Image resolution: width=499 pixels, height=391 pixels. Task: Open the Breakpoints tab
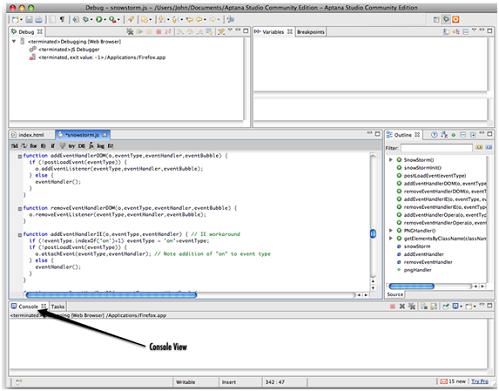pos(310,32)
